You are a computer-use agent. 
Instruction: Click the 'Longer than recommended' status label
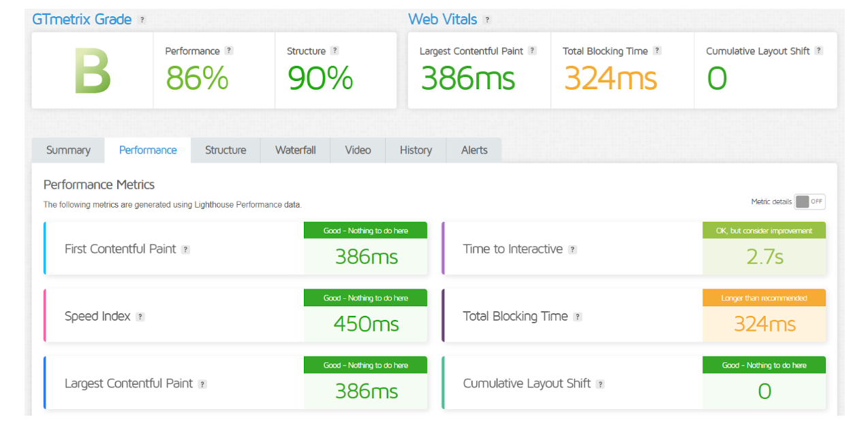click(x=764, y=298)
